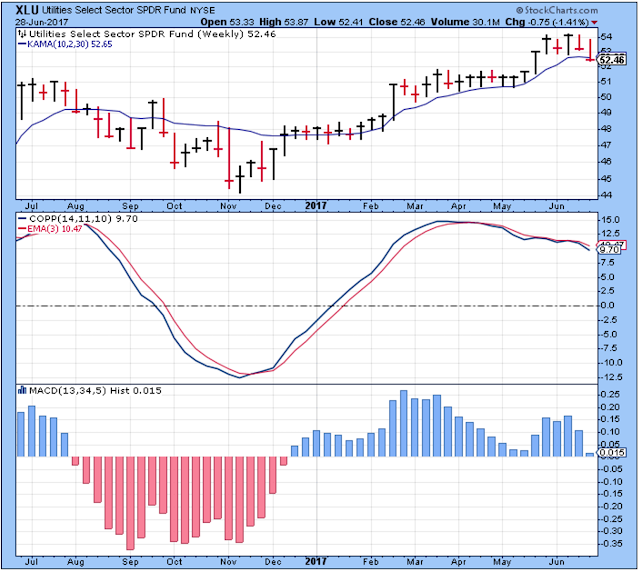Viewport: 640px width, 571px height.
Task: Click the 9.70 Coppock value tag
Action: point(609,249)
